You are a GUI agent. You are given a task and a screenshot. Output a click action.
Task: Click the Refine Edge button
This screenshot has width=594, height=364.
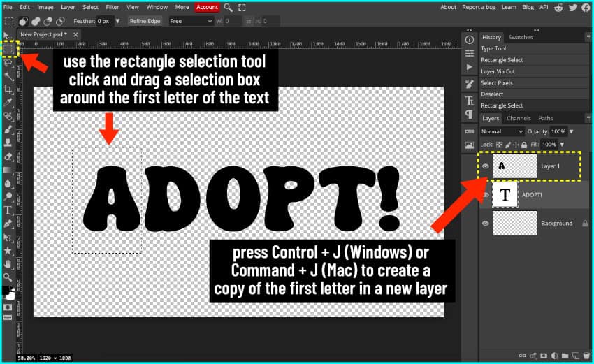[x=145, y=21]
